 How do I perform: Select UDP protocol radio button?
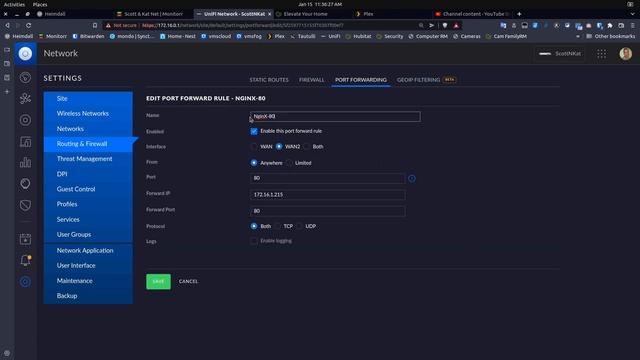click(x=300, y=226)
